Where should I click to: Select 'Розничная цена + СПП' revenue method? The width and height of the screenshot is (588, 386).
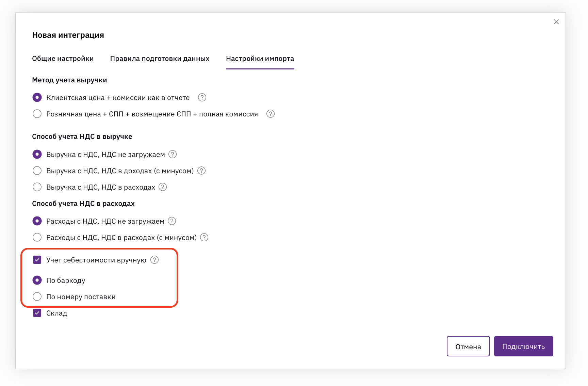37,114
